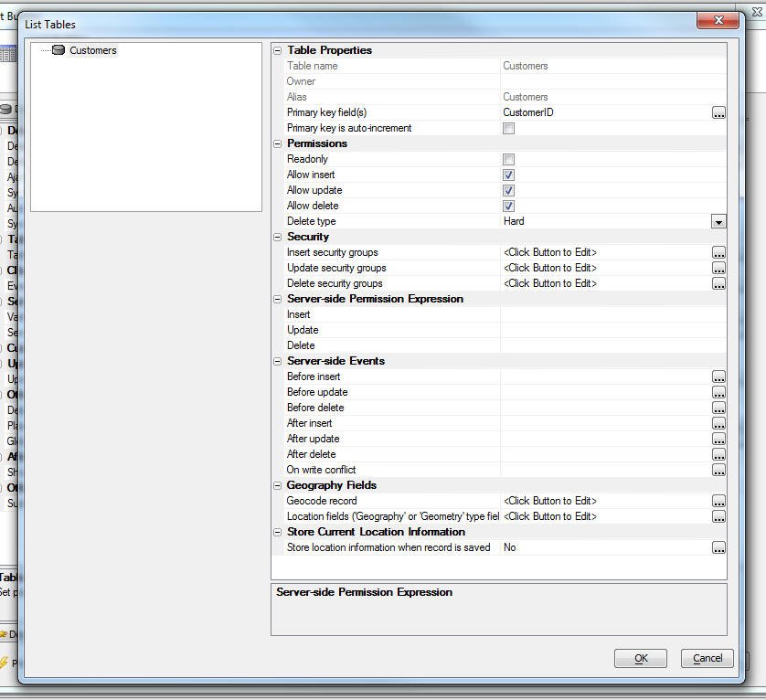The height and width of the screenshot is (700, 766).
Task: Edit the After update event via ellipsis
Action: [718, 440]
